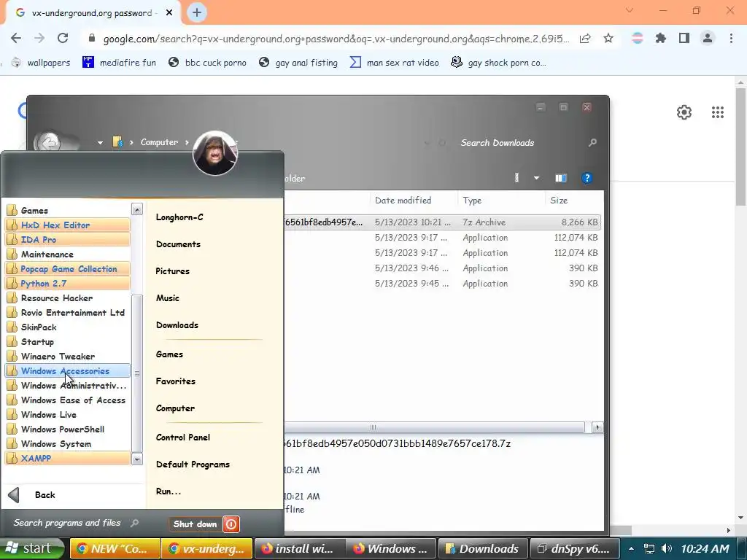
Task: Open the HxD Hex Editor folder
Action: pyautogui.click(x=67, y=225)
